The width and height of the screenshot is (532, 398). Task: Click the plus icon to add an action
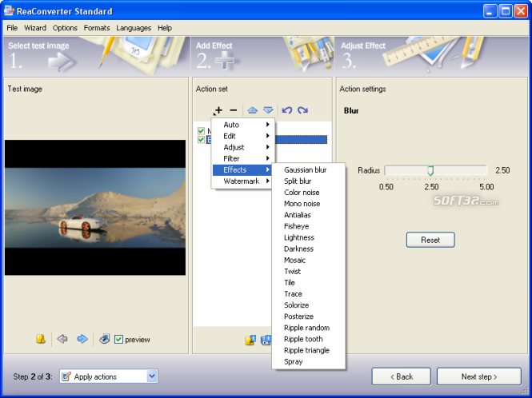(218, 110)
